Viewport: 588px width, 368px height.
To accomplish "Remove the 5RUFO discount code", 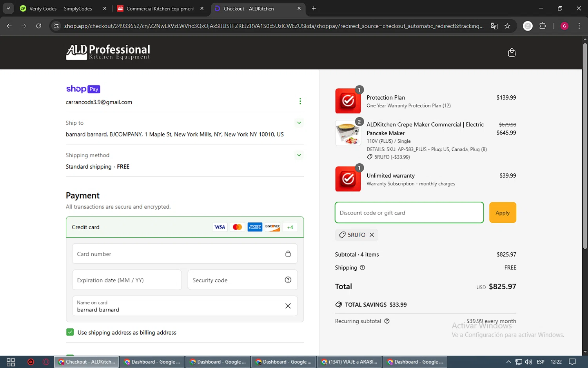I will (372, 235).
